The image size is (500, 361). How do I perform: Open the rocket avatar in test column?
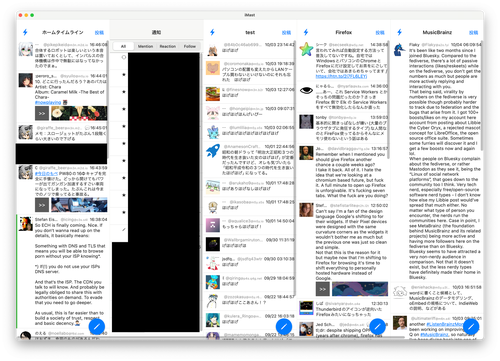[x=213, y=151]
